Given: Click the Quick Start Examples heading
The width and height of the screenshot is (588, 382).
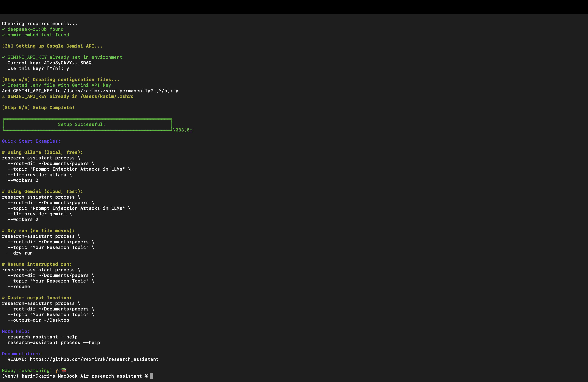Looking at the screenshot, I should click(x=31, y=141).
